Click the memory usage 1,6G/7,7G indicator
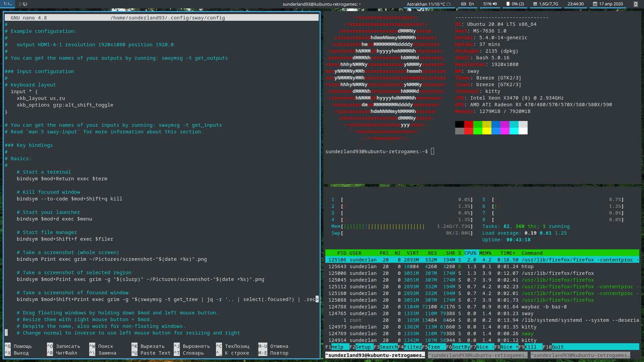This screenshot has width=644, height=362. pos(546,4)
